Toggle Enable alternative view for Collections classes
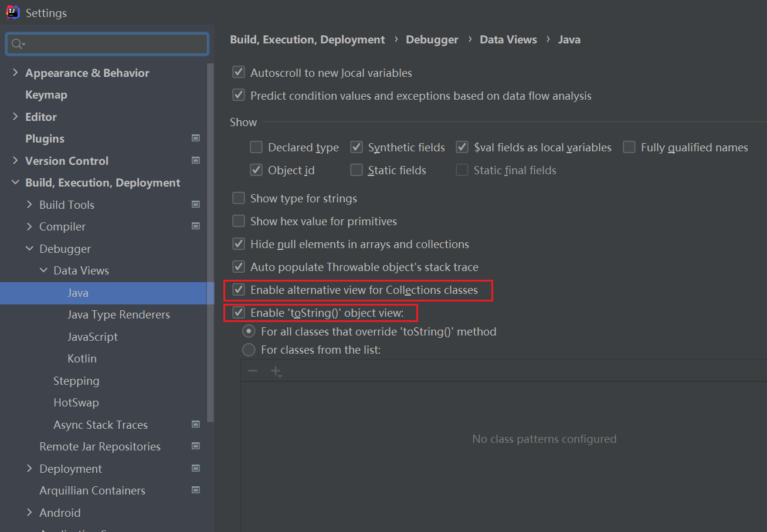This screenshot has width=767, height=532. point(239,290)
